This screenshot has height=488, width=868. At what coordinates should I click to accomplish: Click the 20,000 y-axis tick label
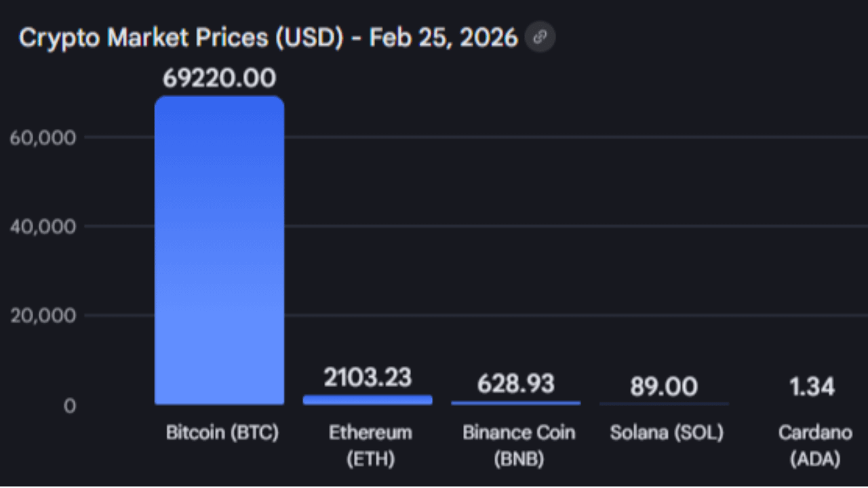pos(43,316)
